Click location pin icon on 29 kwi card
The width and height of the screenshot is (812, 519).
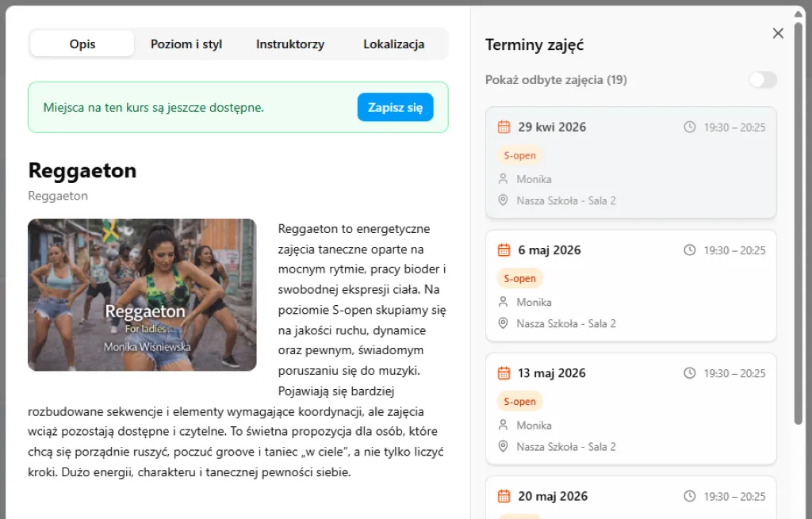coord(503,200)
